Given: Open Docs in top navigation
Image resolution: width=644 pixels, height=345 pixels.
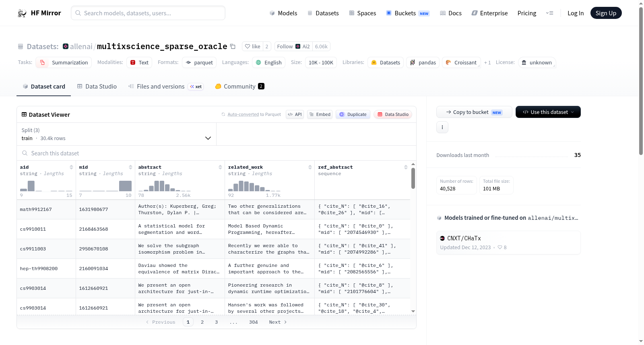Looking at the screenshot, I should click(450, 13).
